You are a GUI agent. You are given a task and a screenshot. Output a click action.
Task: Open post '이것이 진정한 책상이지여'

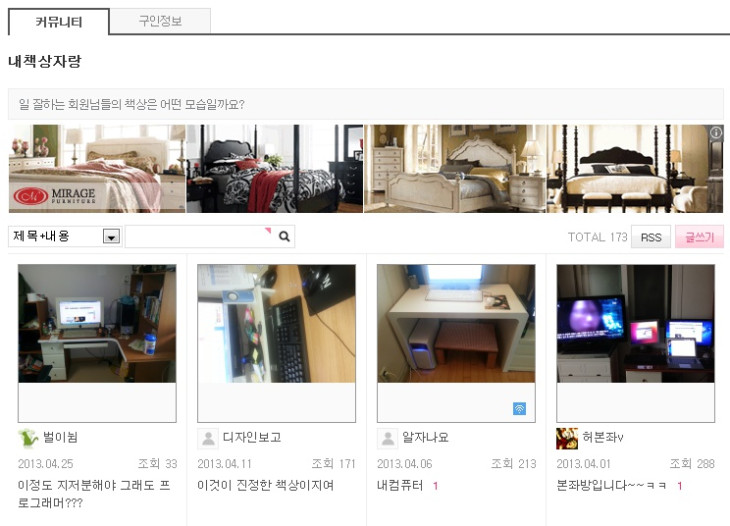(x=265, y=486)
